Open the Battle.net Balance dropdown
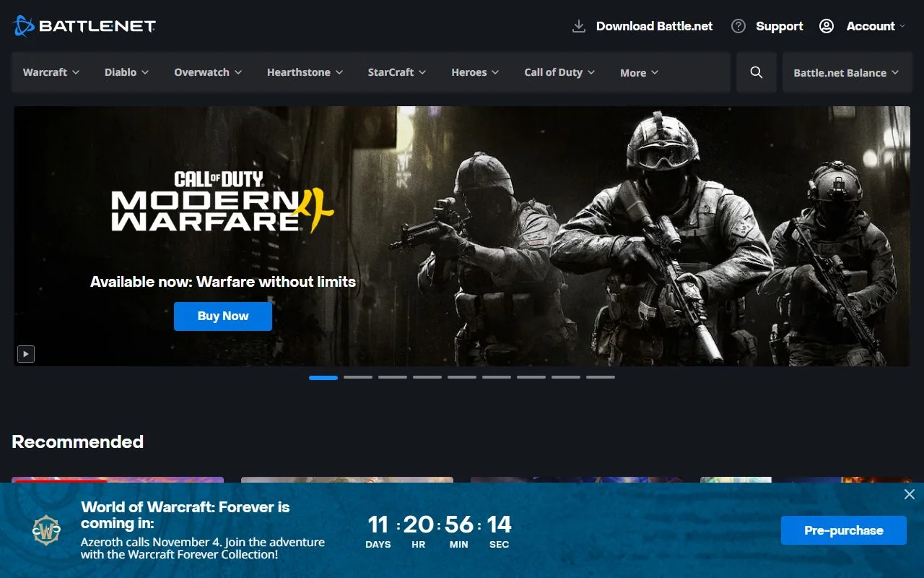Screen dimensions: 924x578 [846, 72]
